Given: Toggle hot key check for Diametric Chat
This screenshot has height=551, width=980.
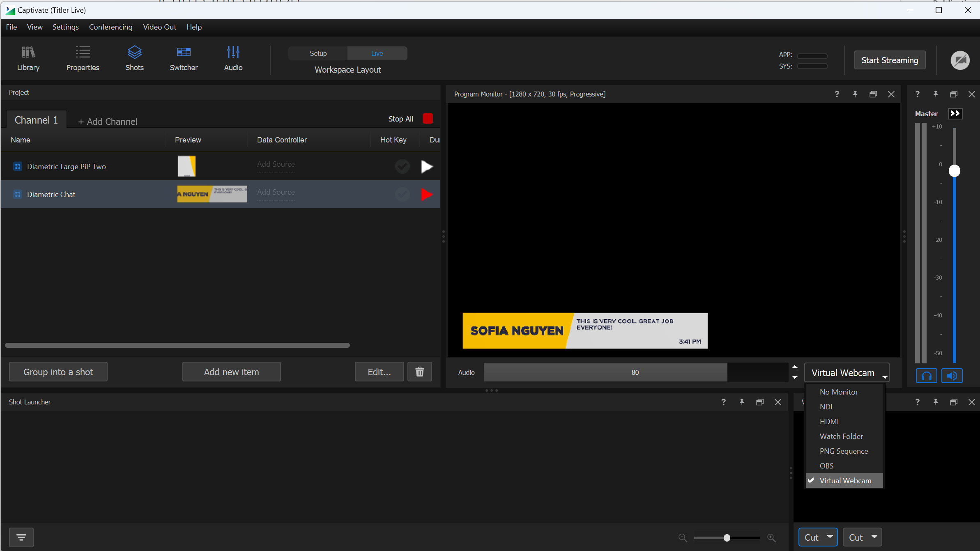Looking at the screenshot, I should coord(402,194).
